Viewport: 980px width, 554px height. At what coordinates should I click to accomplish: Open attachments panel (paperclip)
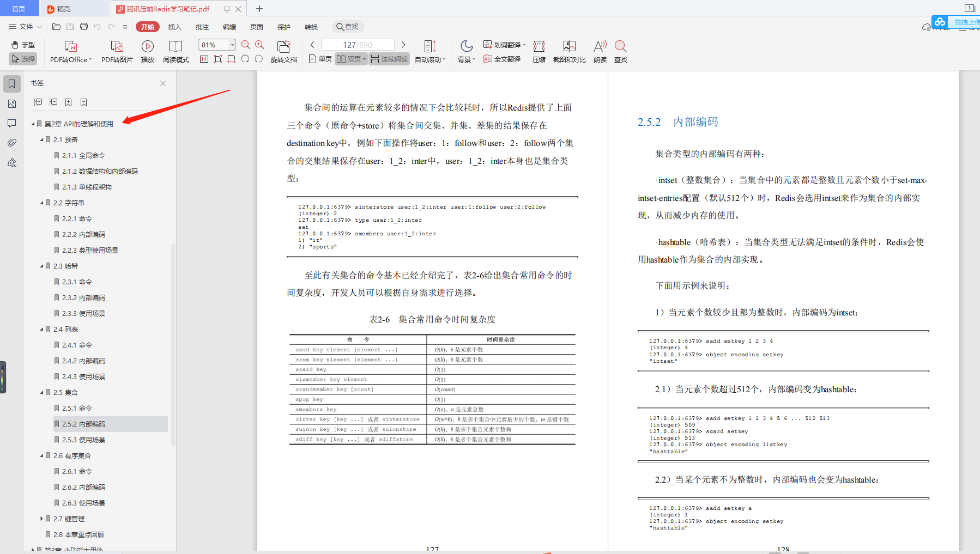pyautogui.click(x=12, y=143)
